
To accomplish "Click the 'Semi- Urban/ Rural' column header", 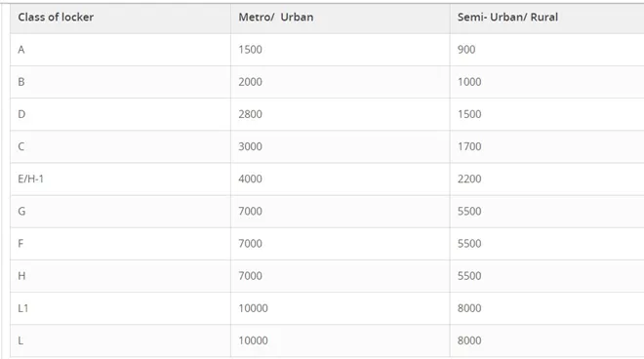I will pos(507,18).
